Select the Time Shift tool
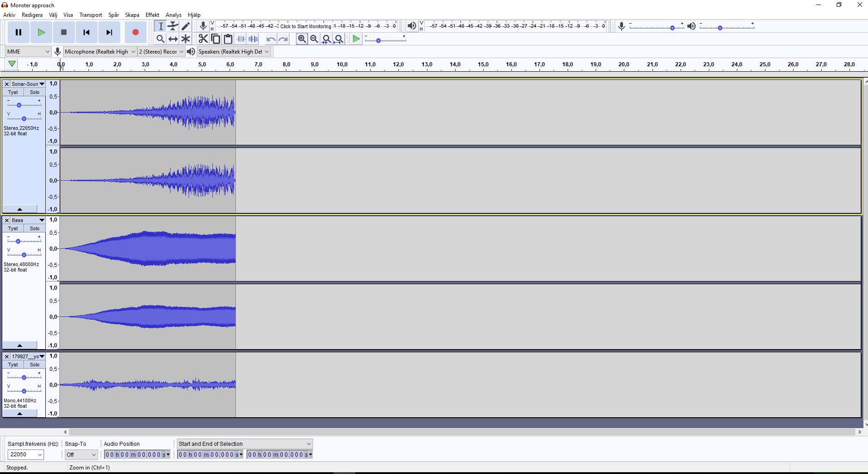The image size is (868, 474). [173, 39]
